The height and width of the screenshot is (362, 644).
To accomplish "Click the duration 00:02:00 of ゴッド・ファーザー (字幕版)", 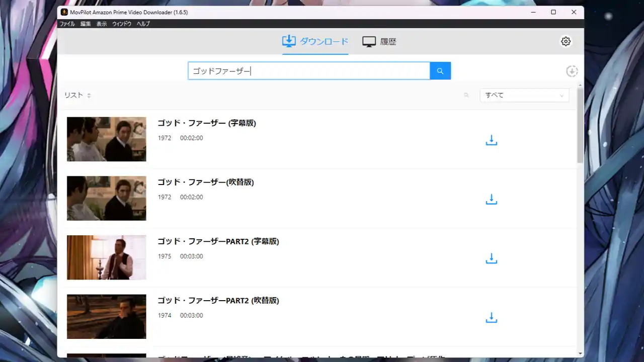I will pyautogui.click(x=192, y=138).
